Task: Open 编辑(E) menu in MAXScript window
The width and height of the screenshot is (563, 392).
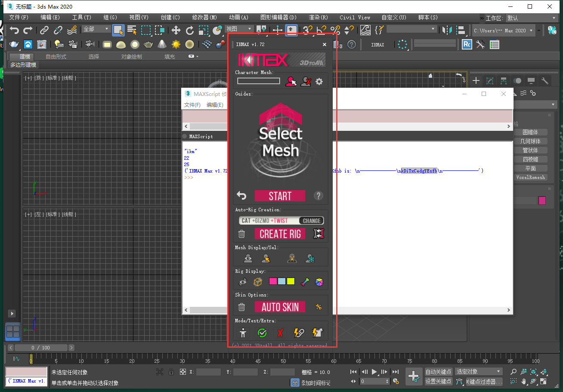Action: tap(215, 105)
